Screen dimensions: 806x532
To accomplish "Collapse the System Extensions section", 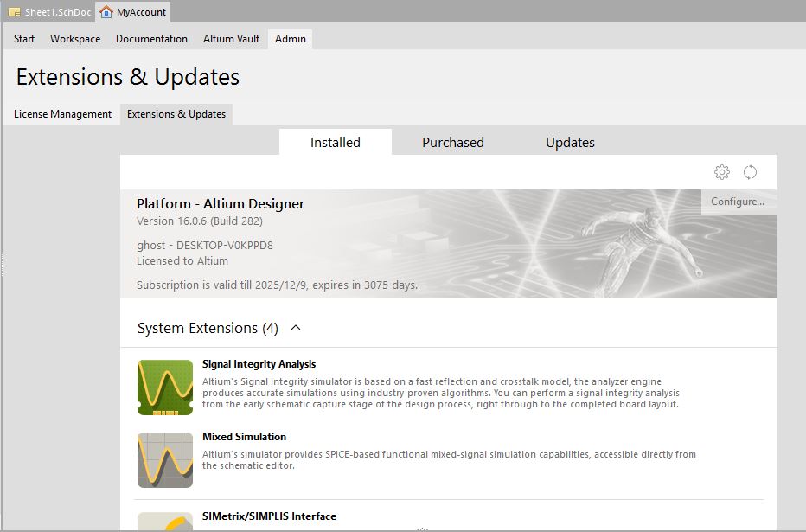I will tap(296, 328).
